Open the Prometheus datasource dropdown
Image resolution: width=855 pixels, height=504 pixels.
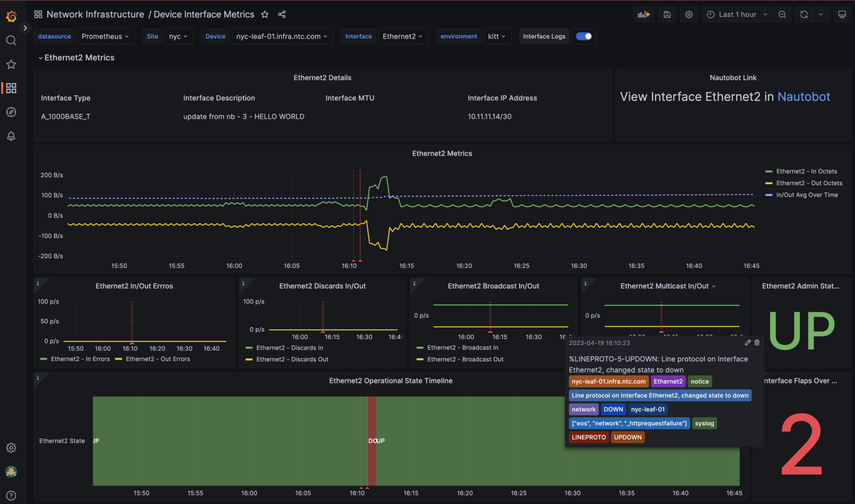[106, 37]
